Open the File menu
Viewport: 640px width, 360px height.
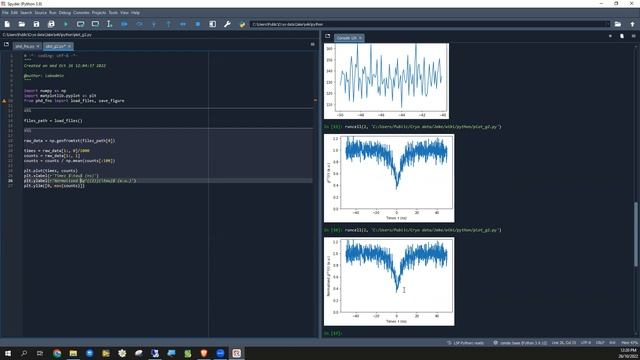pos(5,13)
